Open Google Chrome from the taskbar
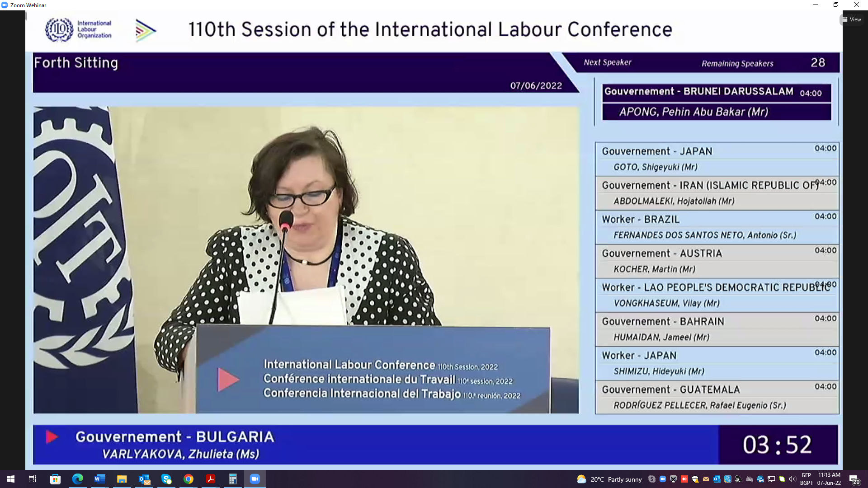The image size is (868, 488). pyautogui.click(x=189, y=479)
